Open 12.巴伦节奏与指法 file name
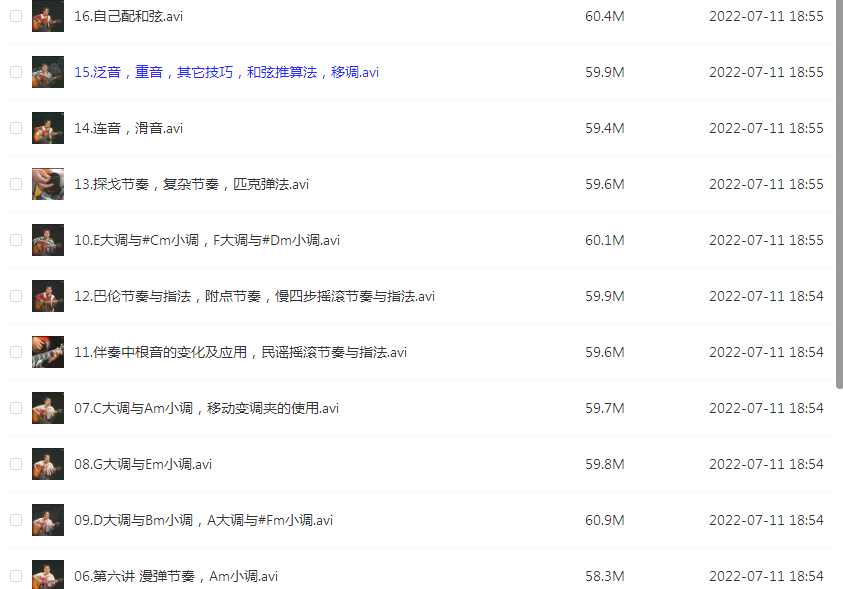The width and height of the screenshot is (843, 589). 254,296
